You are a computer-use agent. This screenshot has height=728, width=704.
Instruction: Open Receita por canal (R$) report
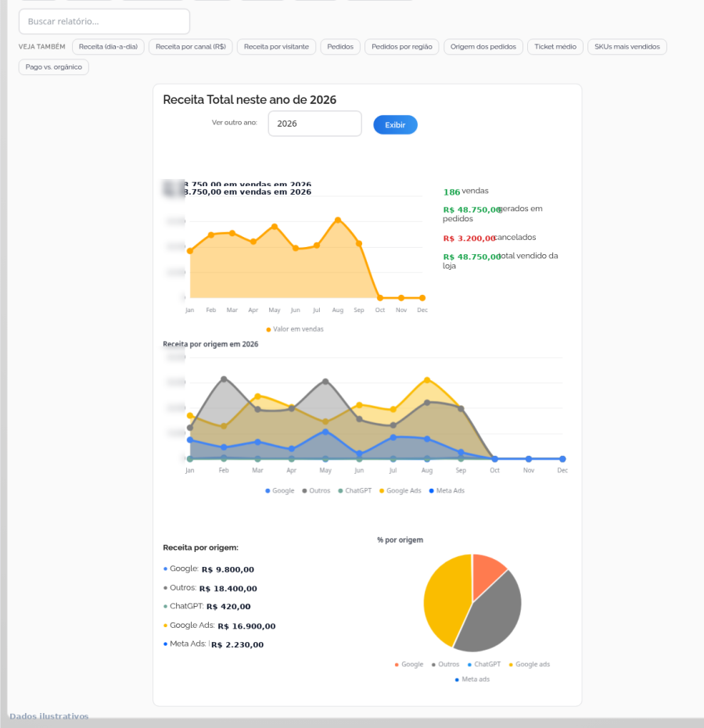[191, 47]
